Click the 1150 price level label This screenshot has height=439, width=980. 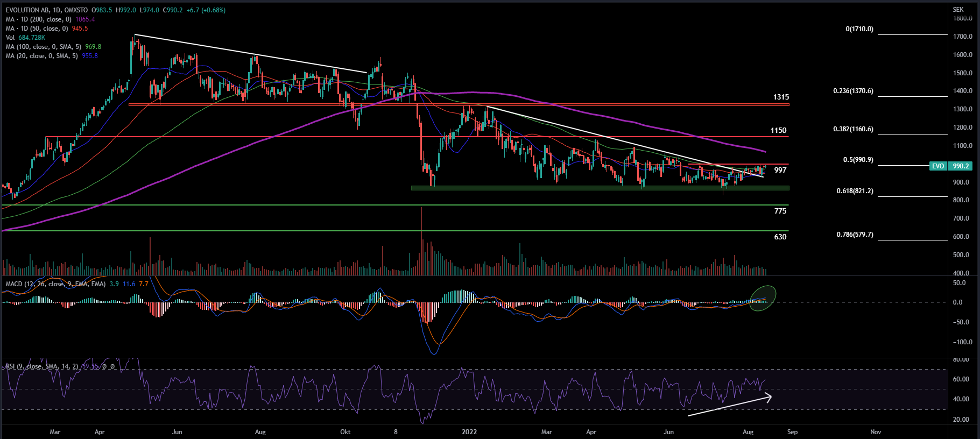pyautogui.click(x=778, y=131)
